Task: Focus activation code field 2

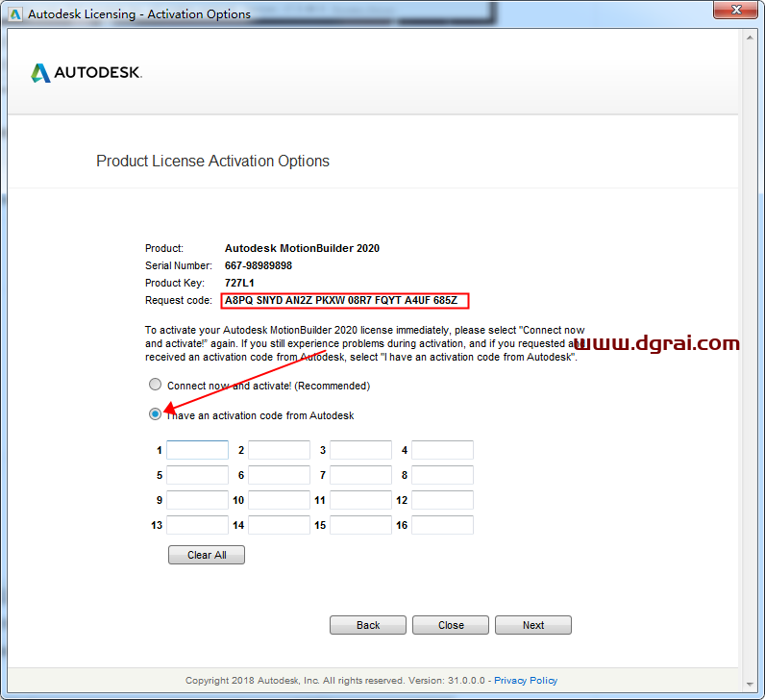Action: pyautogui.click(x=279, y=450)
